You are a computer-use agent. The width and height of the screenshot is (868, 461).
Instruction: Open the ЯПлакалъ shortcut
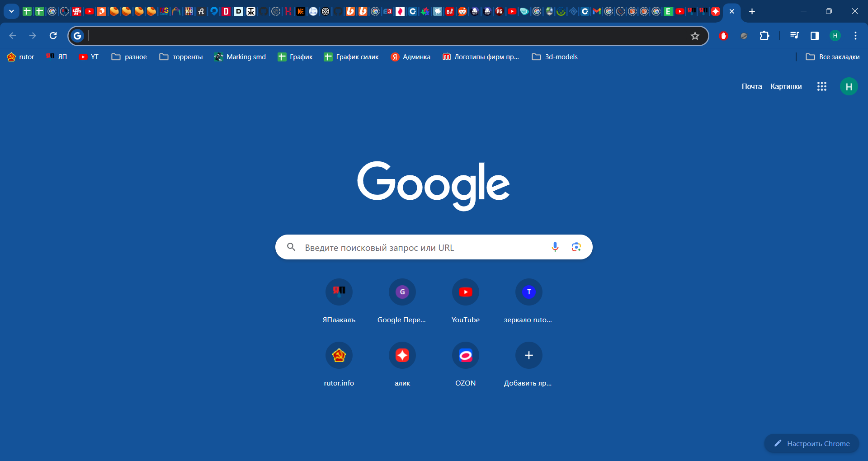coord(339,301)
